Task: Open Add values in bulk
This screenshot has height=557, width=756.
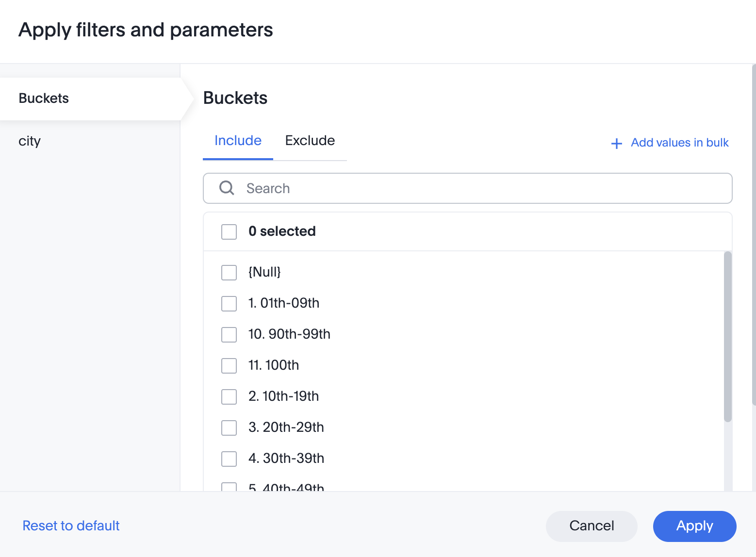Action: pyautogui.click(x=679, y=143)
